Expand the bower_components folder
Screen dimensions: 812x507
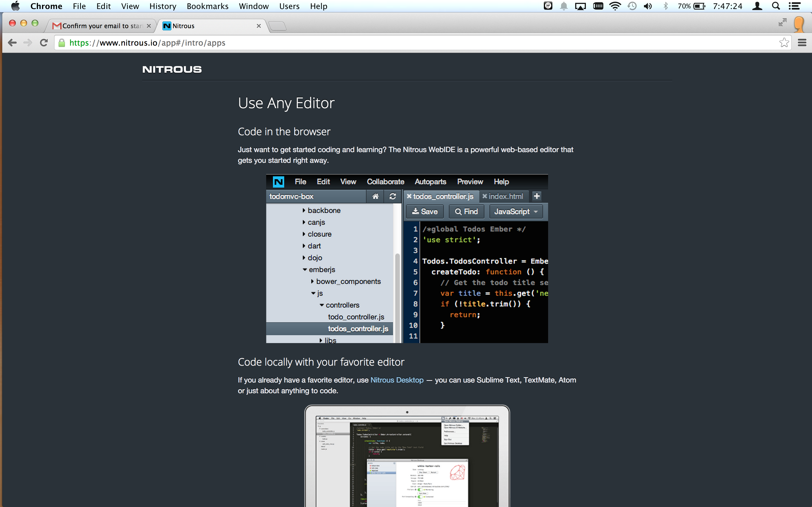pyautogui.click(x=312, y=281)
